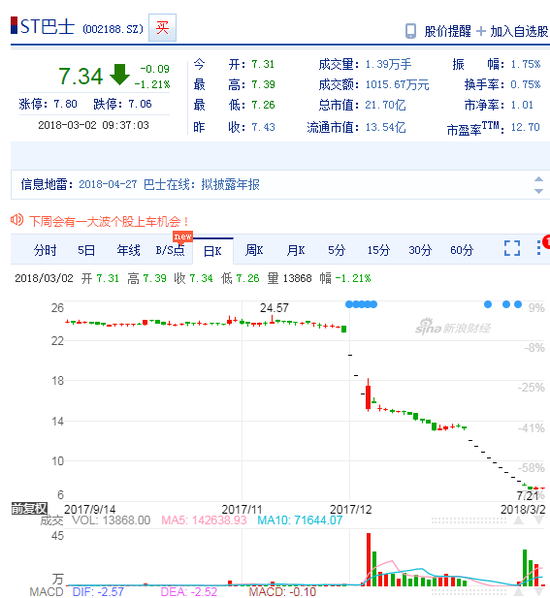Click the current price 7.34
The image size is (550, 598).
80,76
